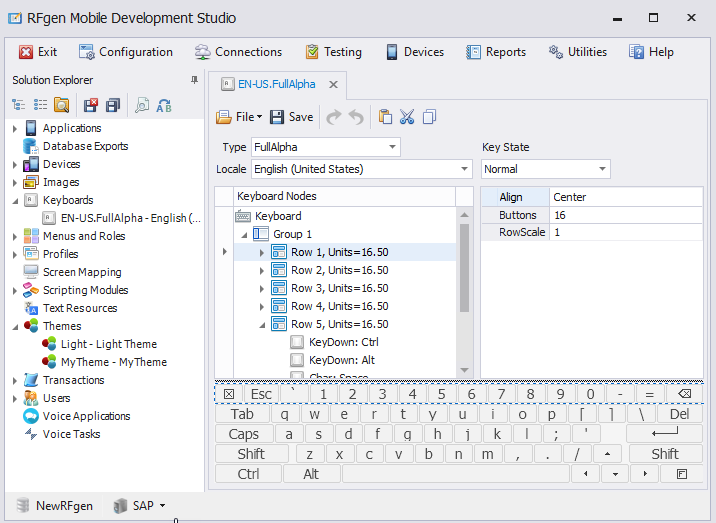Click the Undo arrow icon

[356, 117]
